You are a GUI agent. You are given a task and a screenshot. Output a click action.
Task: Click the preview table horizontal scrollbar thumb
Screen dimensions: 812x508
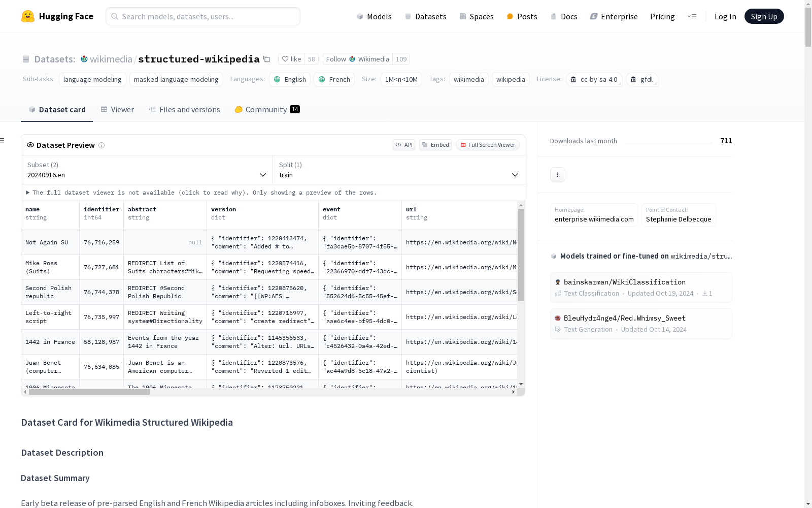click(89, 392)
